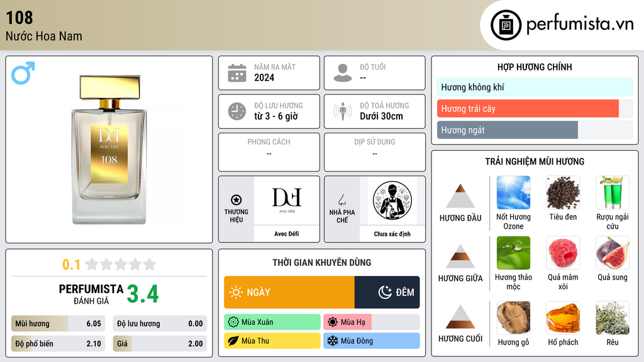Viewport: 644px width, 362px height.
Task: Click the 0.1 user rating number
Action: click(x=71, y=265)
